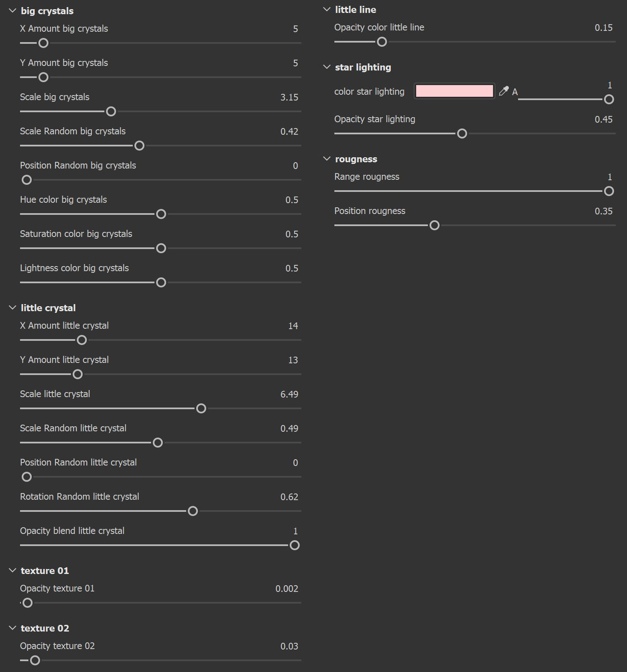This screenshot has height=672, width=627.
Task: Click the Hue color big crystals slider handle
Action: tap(161, 214)
